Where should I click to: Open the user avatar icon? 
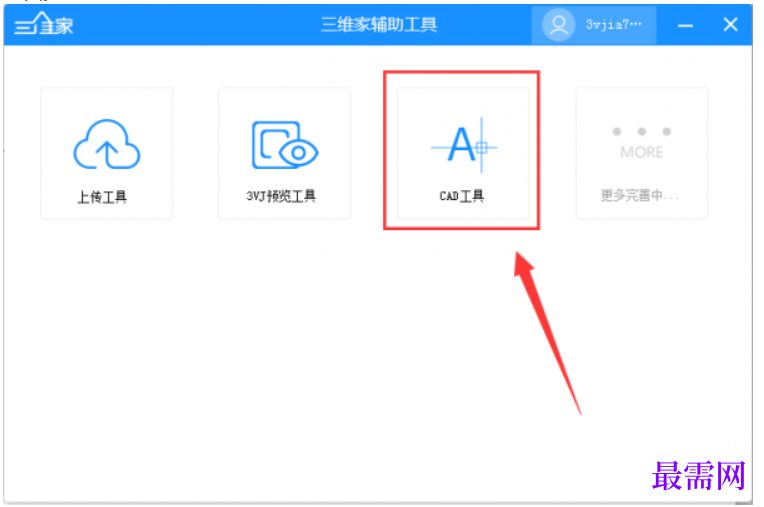pyautogui.click(x=558, y=24)
